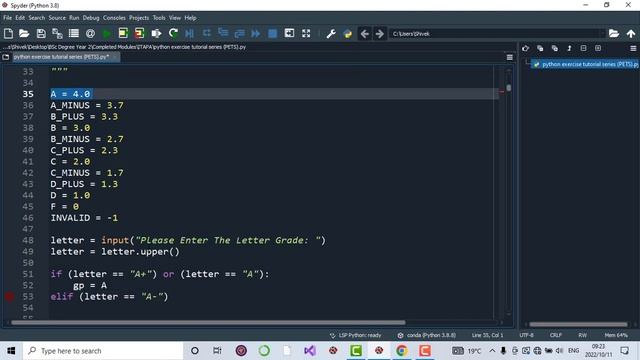The image size is (640, 360).
Task: Select python exercise file in outline tree
Action: pos(585,64)
